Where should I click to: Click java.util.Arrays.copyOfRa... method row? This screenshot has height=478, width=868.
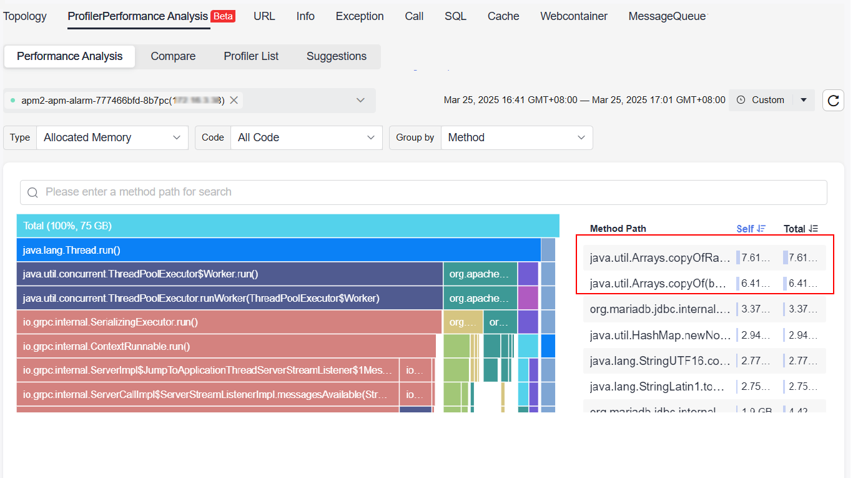[x=705, y=257]
